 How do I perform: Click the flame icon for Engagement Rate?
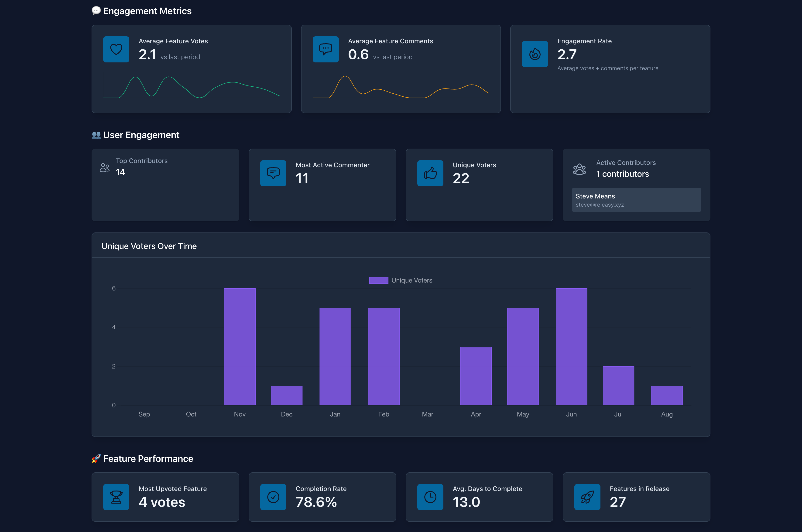click(x=535, y=54)
